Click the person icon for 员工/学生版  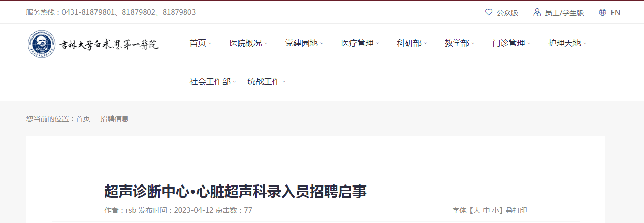[x=537, y=12]
